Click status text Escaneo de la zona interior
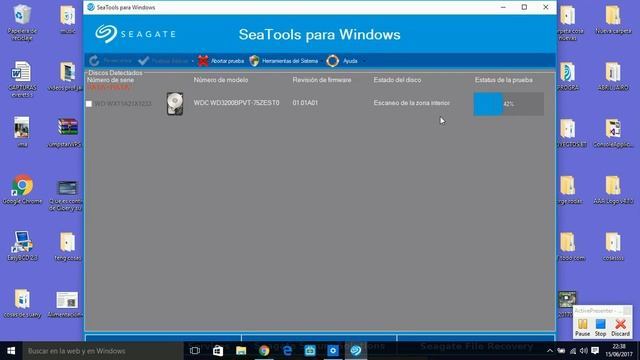Screen dimensions: 640x360 [x=411, y=103]
